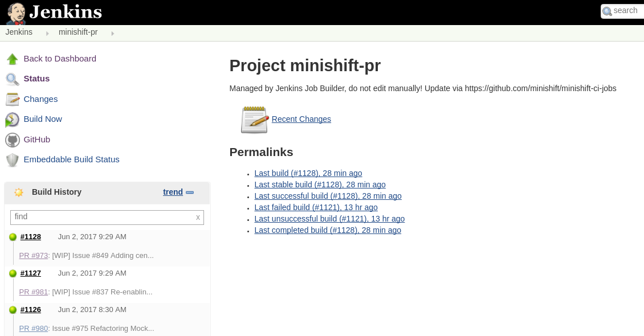This screenshot has width=644, height=336.
Task: Open GitHub sidebar link
Action: click(x=37, y=140)
